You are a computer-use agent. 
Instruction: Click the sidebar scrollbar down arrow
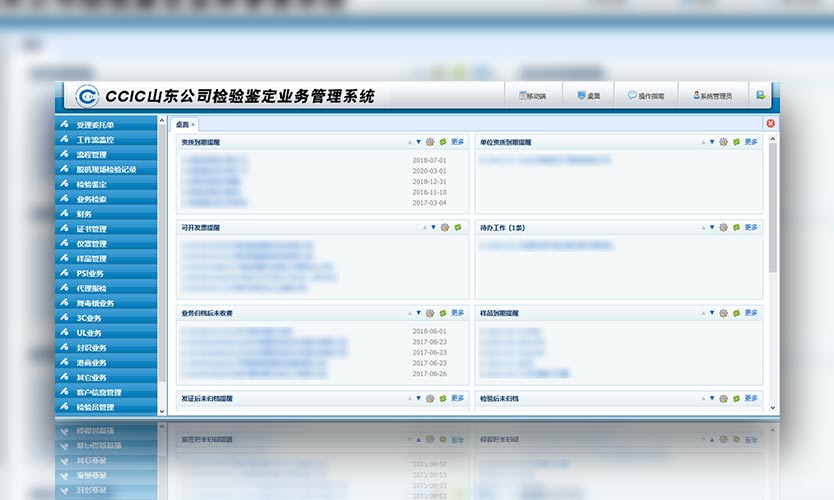[162, 411]
